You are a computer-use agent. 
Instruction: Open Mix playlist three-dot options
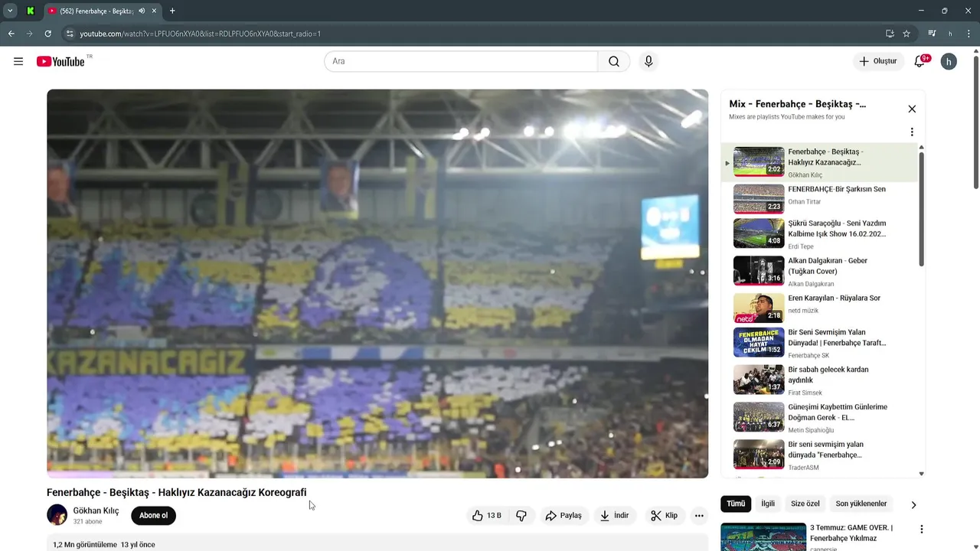[x=912, y=132]
